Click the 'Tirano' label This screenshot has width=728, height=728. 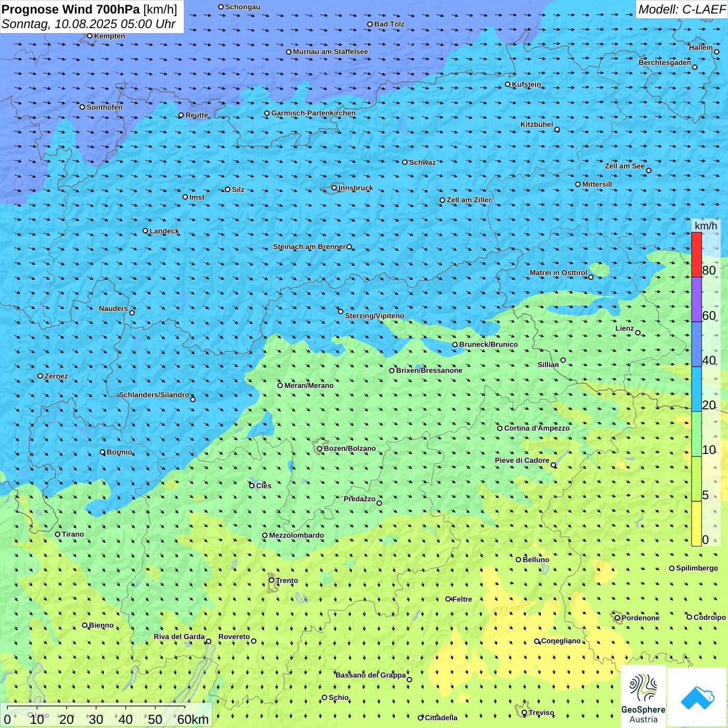click(x=73, y=534)
